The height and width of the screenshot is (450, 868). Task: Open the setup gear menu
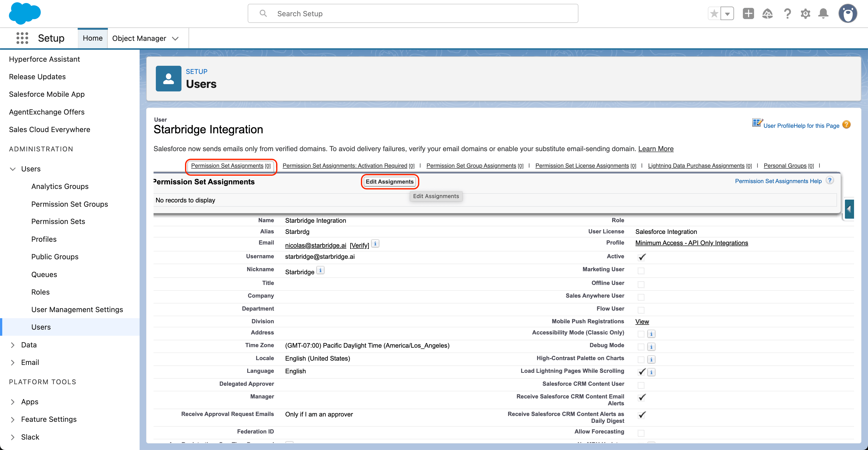(805, 13)
